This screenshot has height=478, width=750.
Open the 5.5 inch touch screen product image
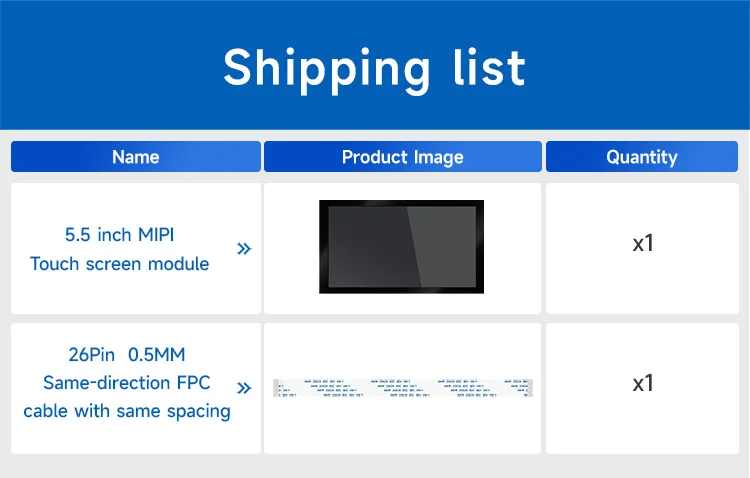tap(401, 247)
